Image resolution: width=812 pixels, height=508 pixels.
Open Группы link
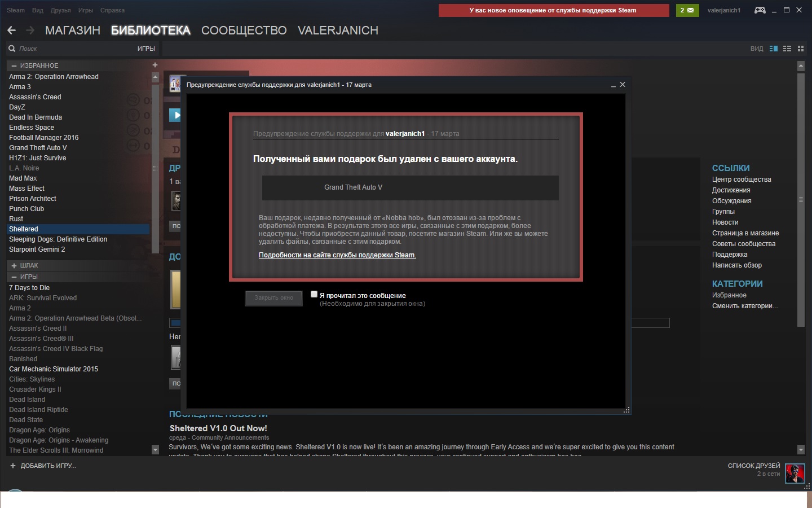tap(723, 212)
